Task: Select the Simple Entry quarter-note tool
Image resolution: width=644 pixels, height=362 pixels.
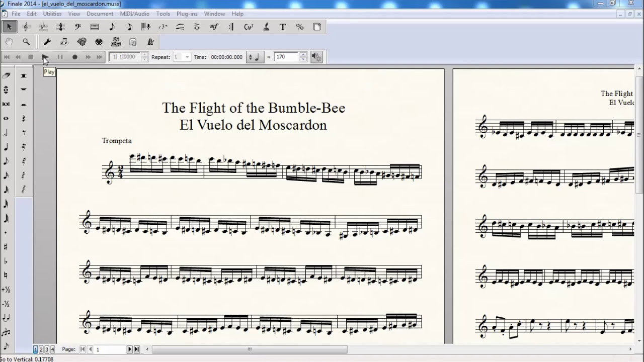Action: (112, 27)
